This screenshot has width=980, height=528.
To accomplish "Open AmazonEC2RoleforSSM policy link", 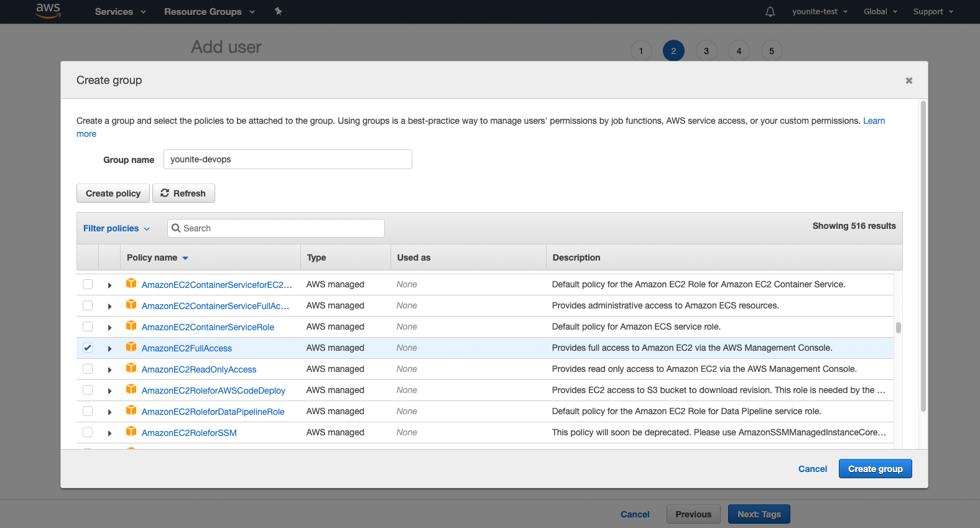I will pyautogui.click(x=189, y=433).
